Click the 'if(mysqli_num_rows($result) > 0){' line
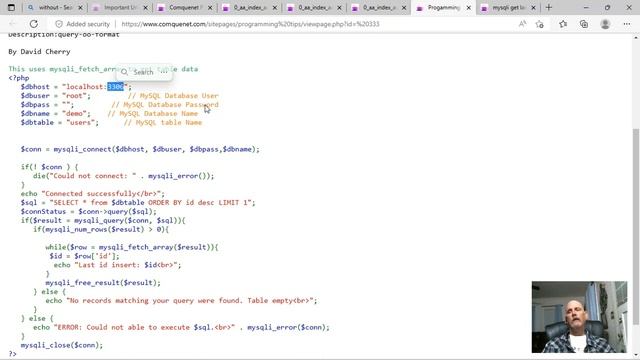The image size is (640, 360). [x=101, y=229]
